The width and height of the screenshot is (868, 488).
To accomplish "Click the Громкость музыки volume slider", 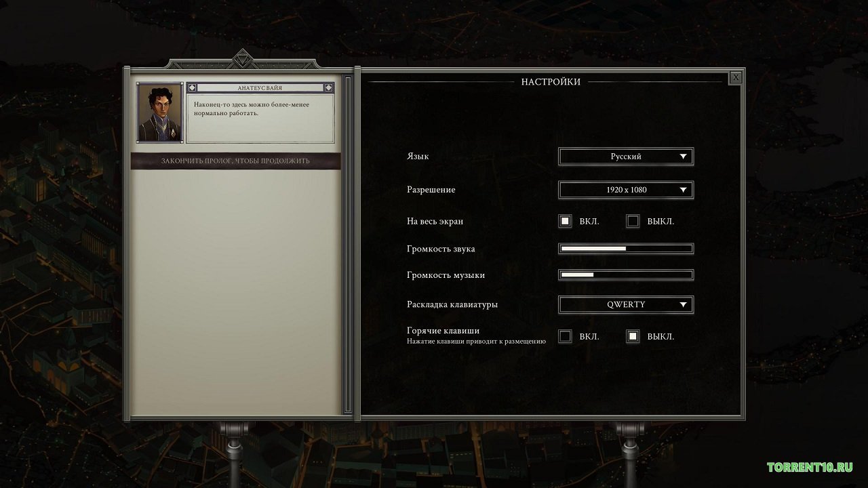I will point(625,275).
